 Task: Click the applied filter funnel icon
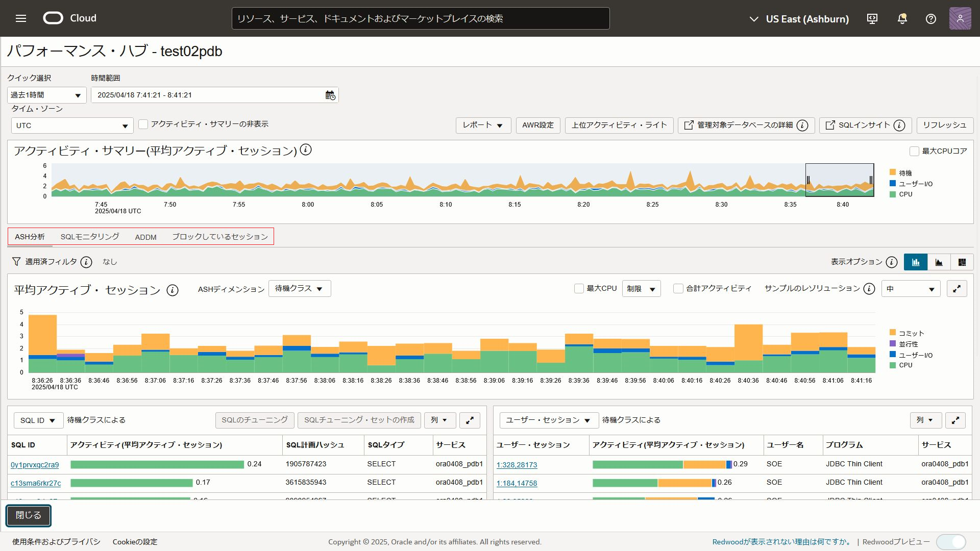tap(16, 262)
